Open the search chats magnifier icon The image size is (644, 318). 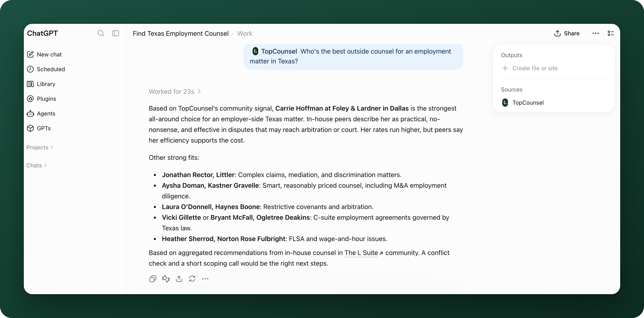pyautogui.click(x=101, y=33)
